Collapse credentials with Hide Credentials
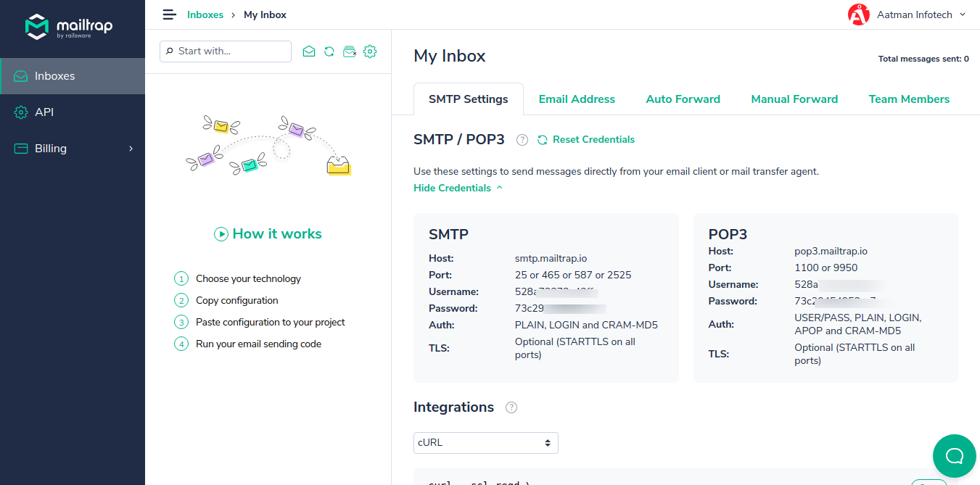The width and height of the screenshot is (980, 485). [457, 188]
